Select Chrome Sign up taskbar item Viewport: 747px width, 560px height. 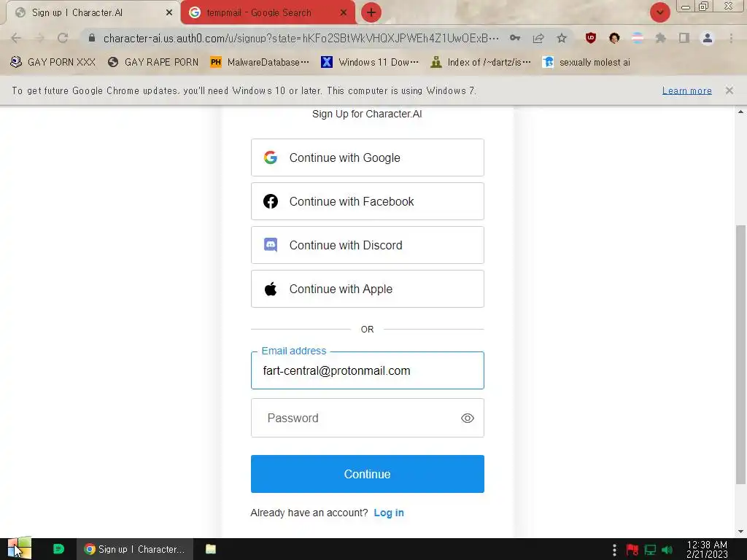pyautogui.click(x=135, y=549)
